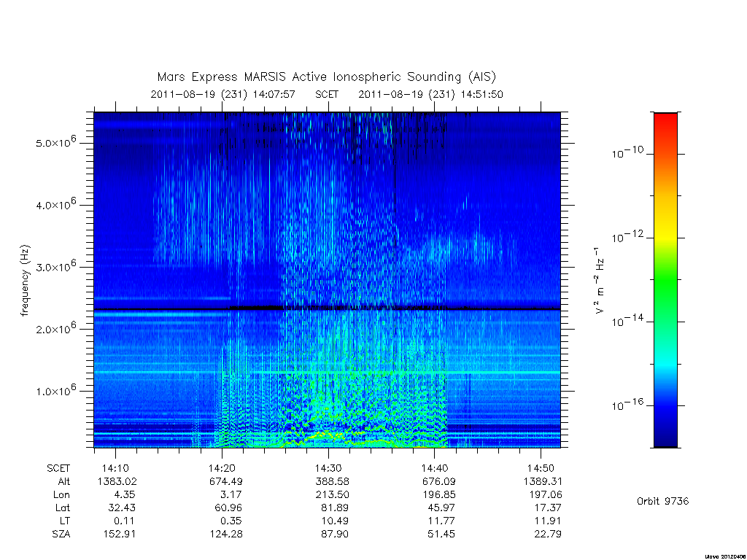Viewport: 747px width, 560px height.
Task: Click the SCET row label below plot
Action: [58, 469]
